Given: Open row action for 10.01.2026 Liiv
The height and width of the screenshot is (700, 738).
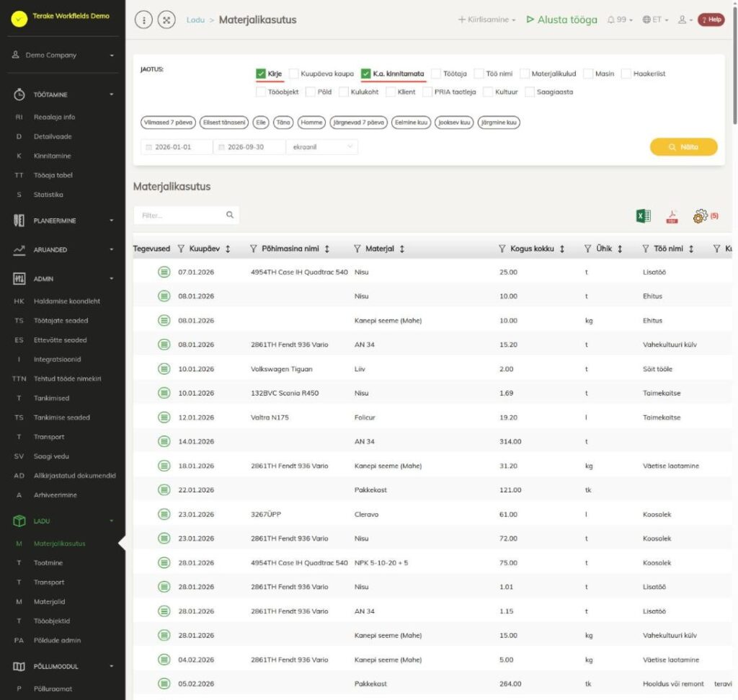Looking at the screenshot, I should pyautogui.click(x=164, y=368).
